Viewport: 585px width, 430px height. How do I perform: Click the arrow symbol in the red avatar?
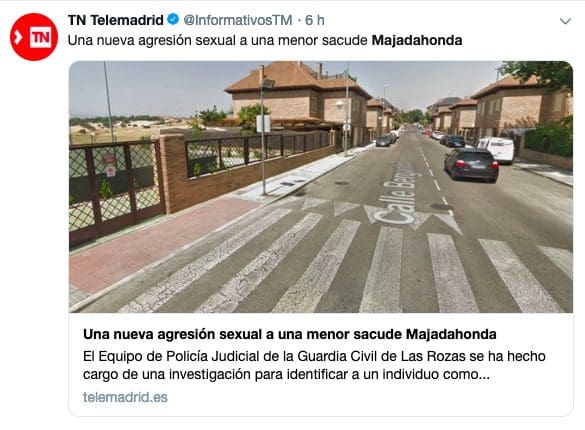pos(18,37)
